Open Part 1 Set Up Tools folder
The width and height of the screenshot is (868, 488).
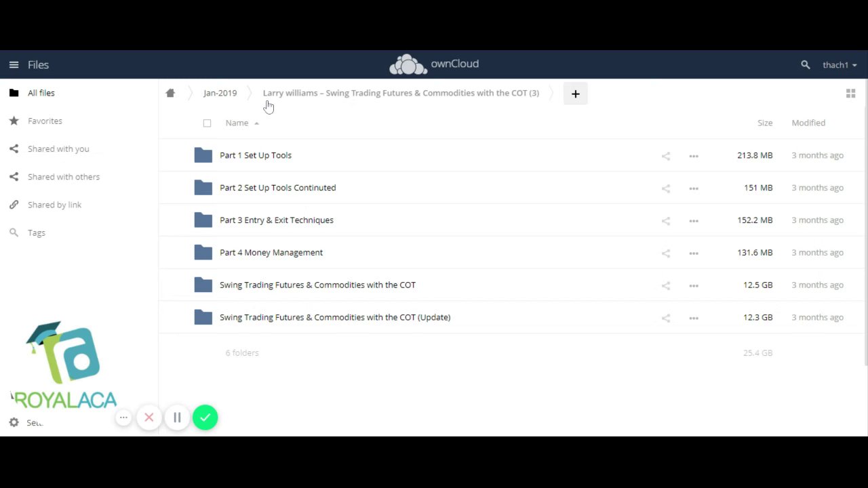point(256,155)
